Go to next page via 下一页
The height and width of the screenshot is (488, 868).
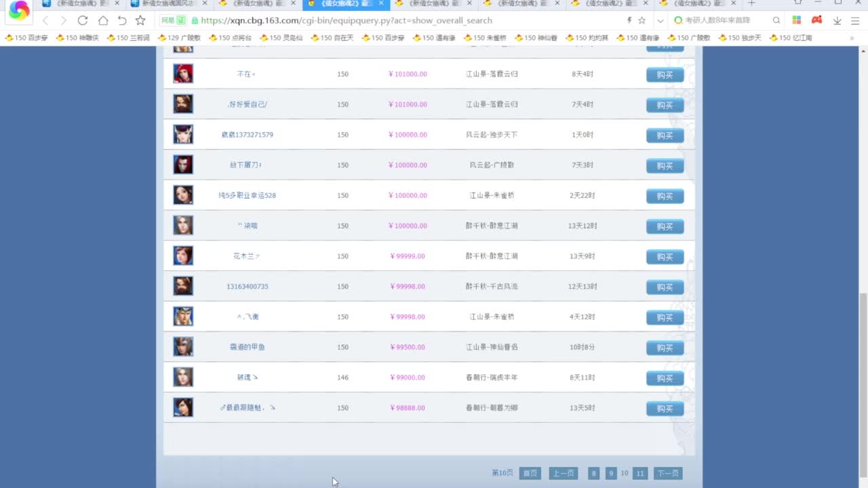668,473
